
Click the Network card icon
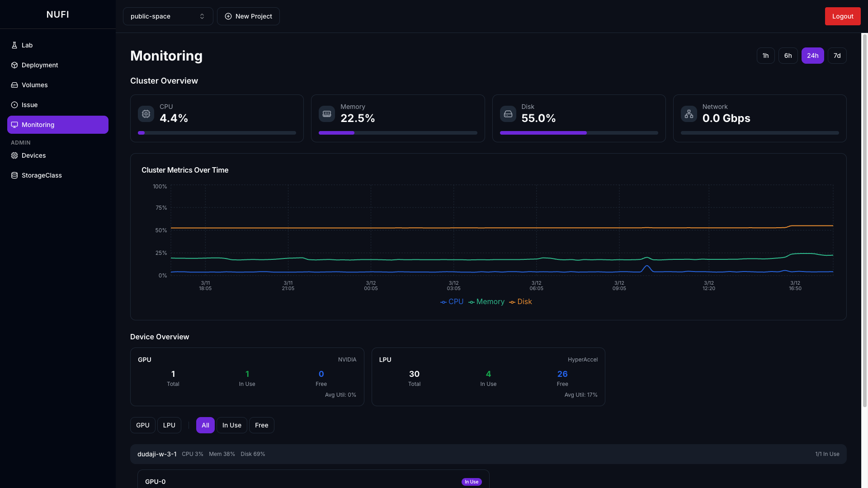[689, 114]
